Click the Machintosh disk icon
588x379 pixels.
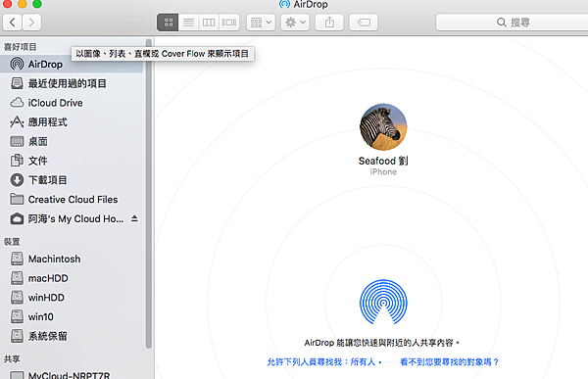tap(17, 259)
